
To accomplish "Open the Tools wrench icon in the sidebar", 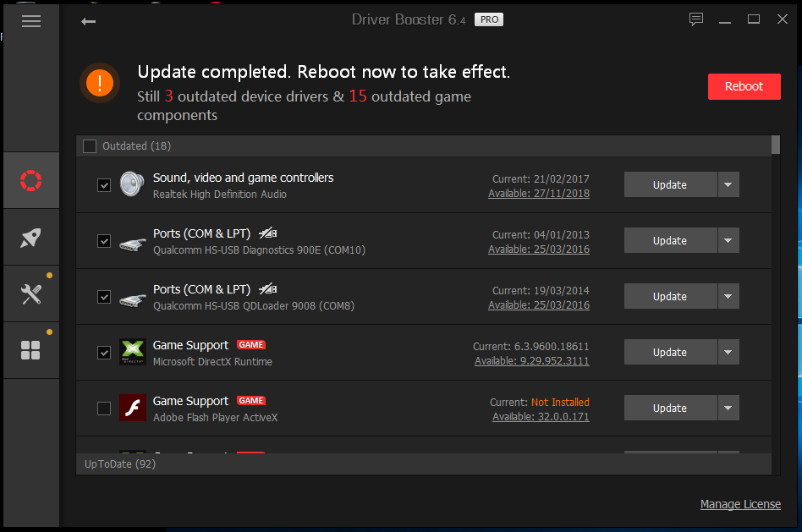I will tap(31, 294).
